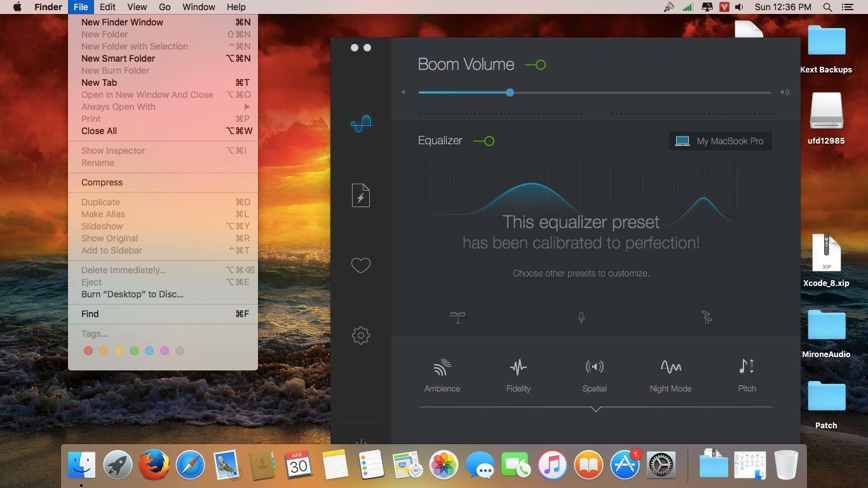Select the Night Mode effect
This screenshot has height=488, width=868.
670,375
